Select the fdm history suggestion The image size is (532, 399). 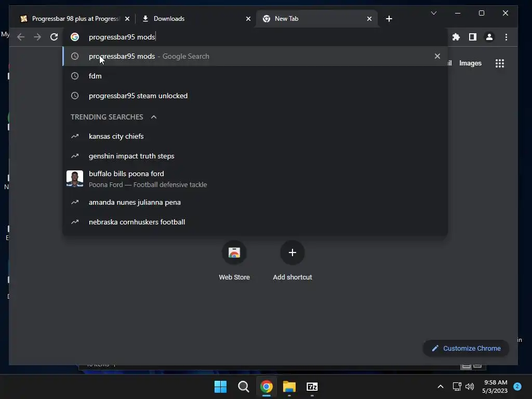coord(255,76)
